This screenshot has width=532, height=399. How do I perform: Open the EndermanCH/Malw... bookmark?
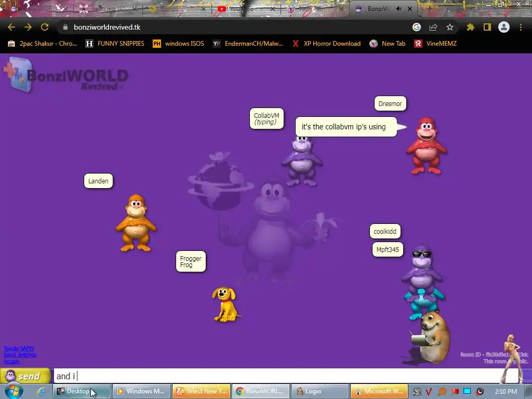(x=248, y=44)
